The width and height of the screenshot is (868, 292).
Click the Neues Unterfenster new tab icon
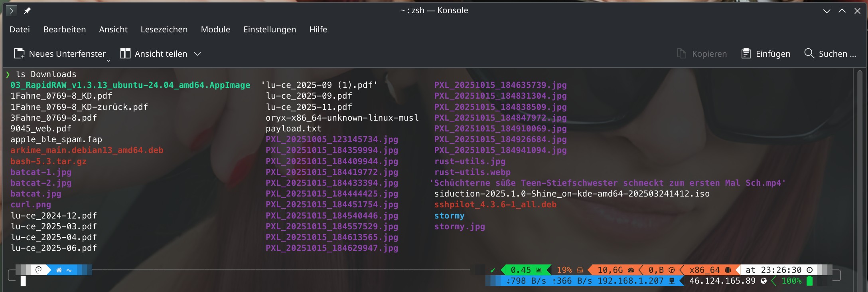[x=19, y=54]
